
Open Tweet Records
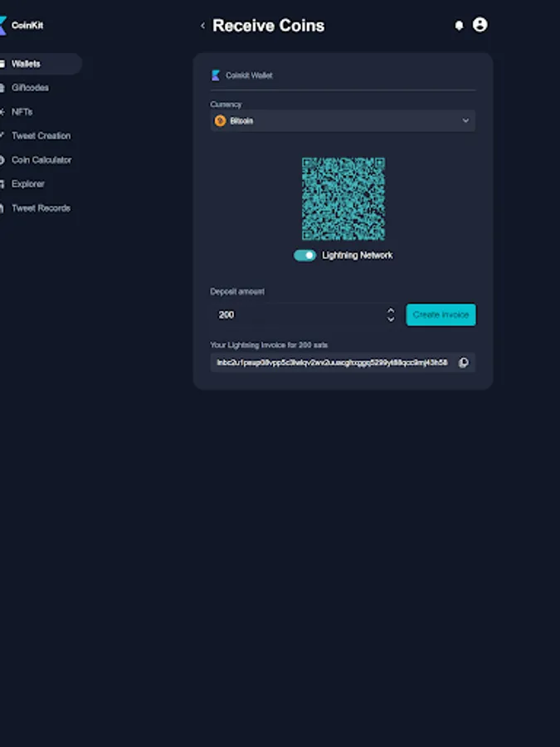click(41, 208)
